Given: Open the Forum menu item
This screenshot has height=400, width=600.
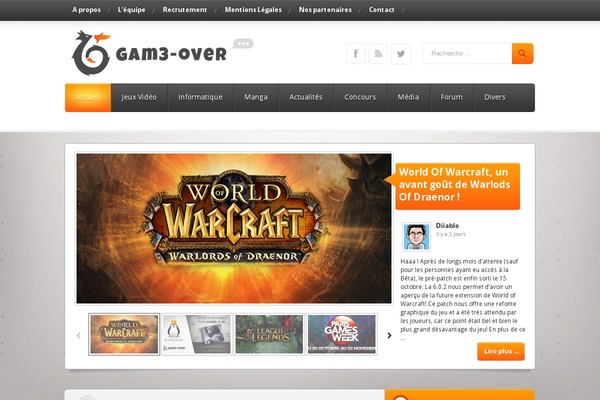Looking at the screenshot, I should [452, 98].
